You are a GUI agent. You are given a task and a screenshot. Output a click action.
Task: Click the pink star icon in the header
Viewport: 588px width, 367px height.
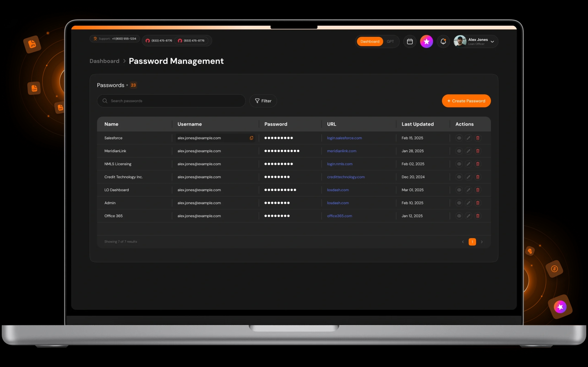(427, 41)
